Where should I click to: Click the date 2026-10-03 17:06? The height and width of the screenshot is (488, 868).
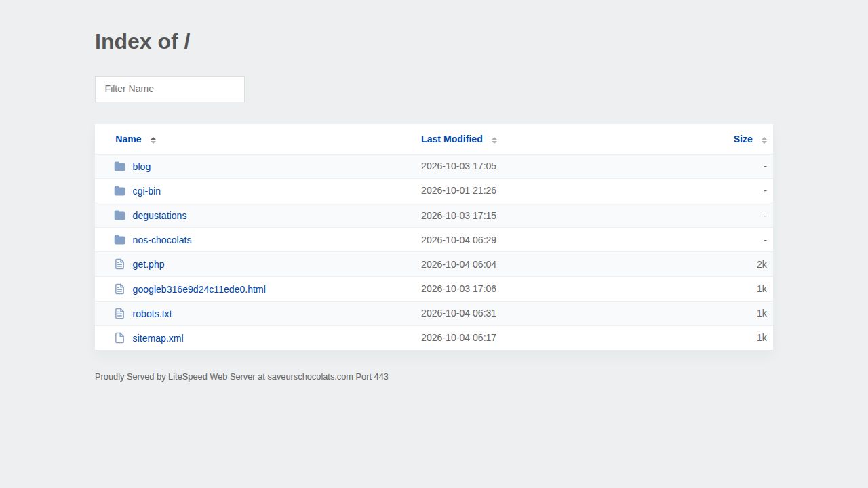click(458, 289)
